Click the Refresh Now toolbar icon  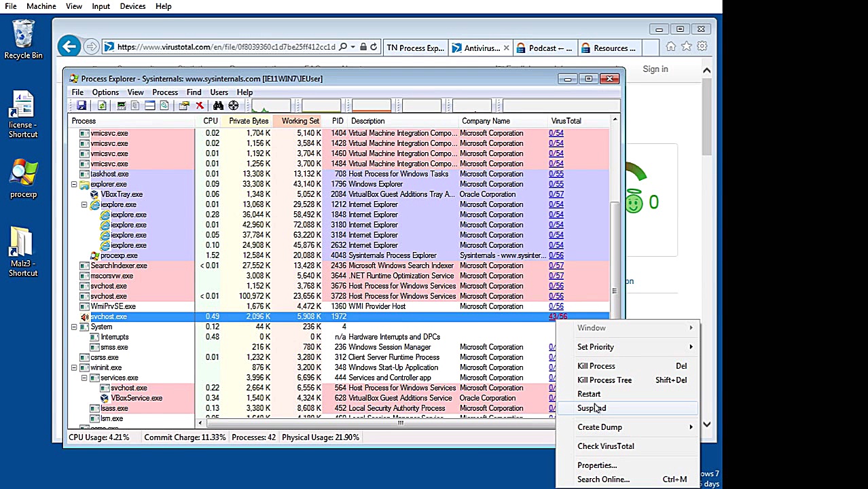(102, 106)
